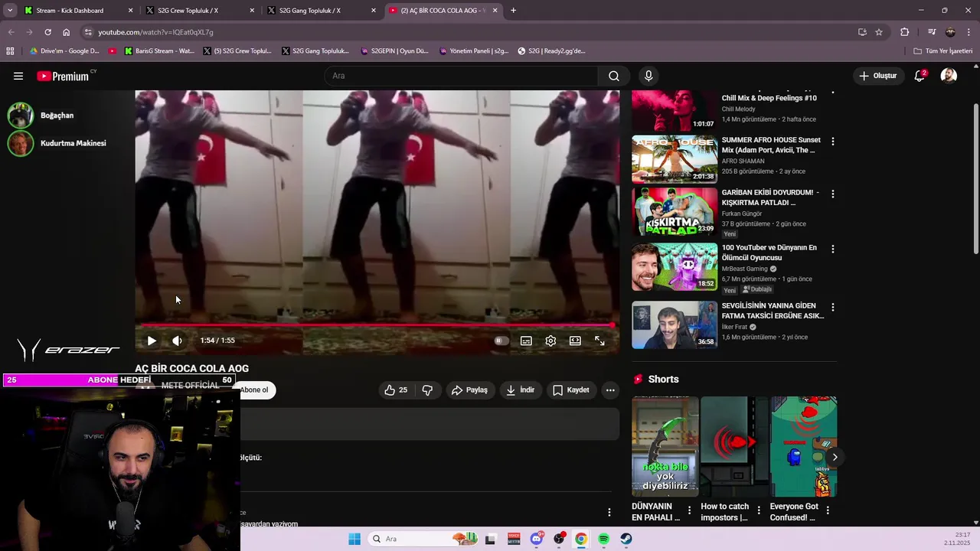Open the Yönetim Paneli bookmark
Image resolution: width=980 pixels, height=551 pixels.
(474, 51)
